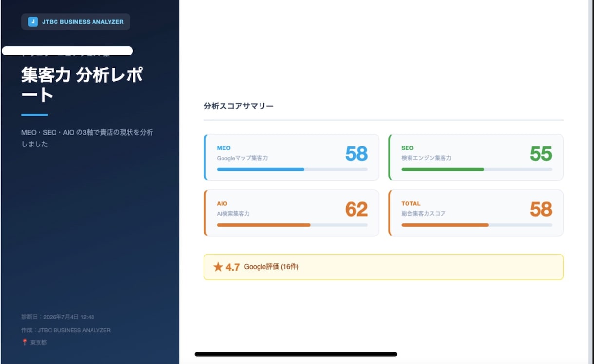The width and height of the screenshot is (594, 364).
Task: Open the SEO score card
Action: 476,157
